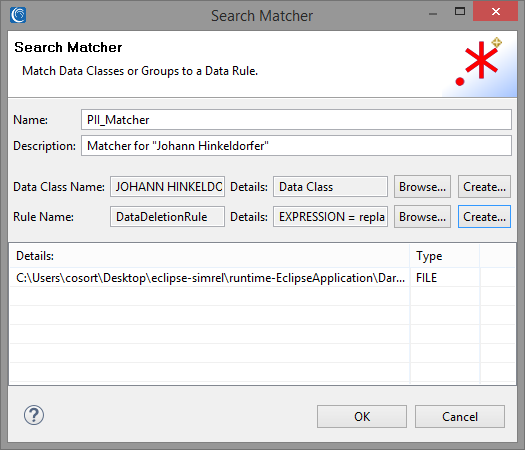Click the Data Class details field

pyautogui.click(x=330, y=186)
